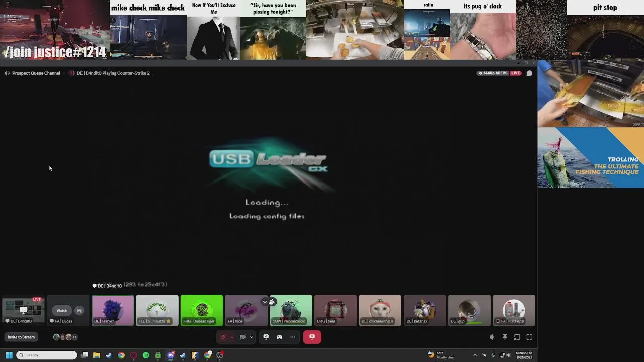Open the more options ellipsis menu
644x362 pixels.
(293, 337)
